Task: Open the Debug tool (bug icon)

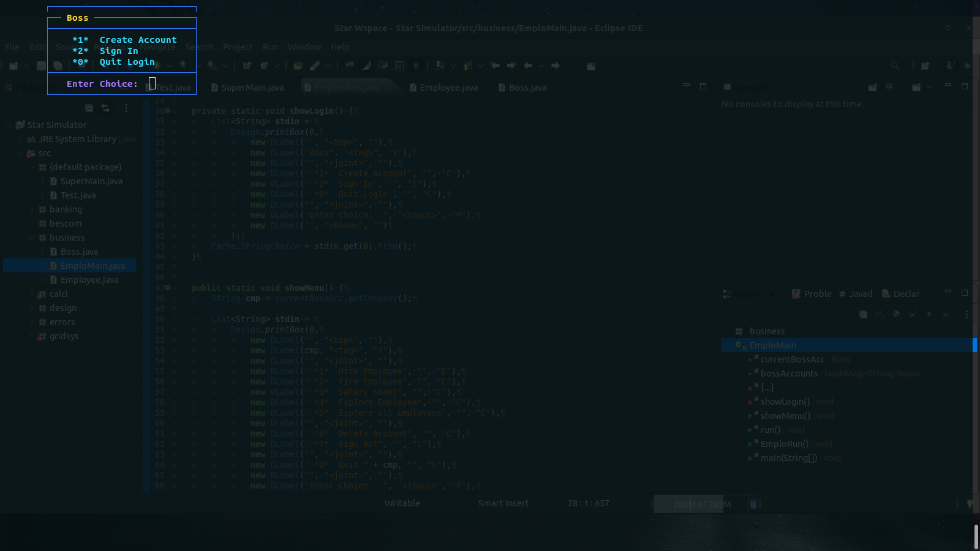Action: 968,66
